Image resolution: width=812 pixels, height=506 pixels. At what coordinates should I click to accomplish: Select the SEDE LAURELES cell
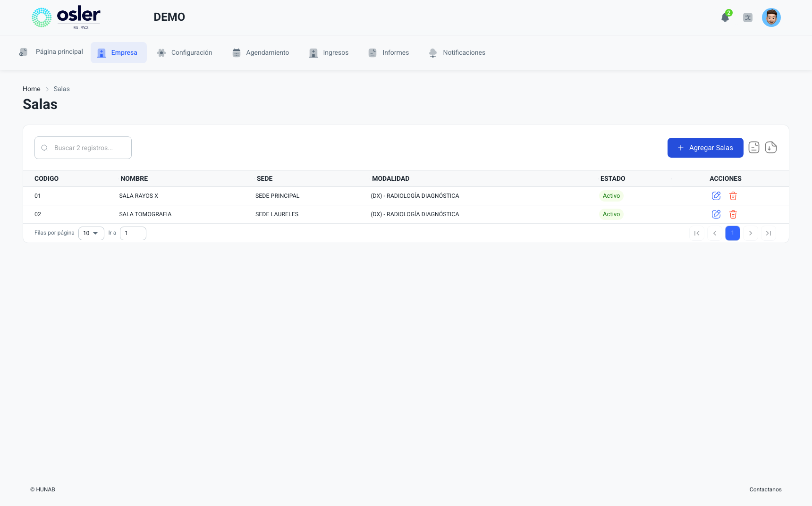click(277, 214)
